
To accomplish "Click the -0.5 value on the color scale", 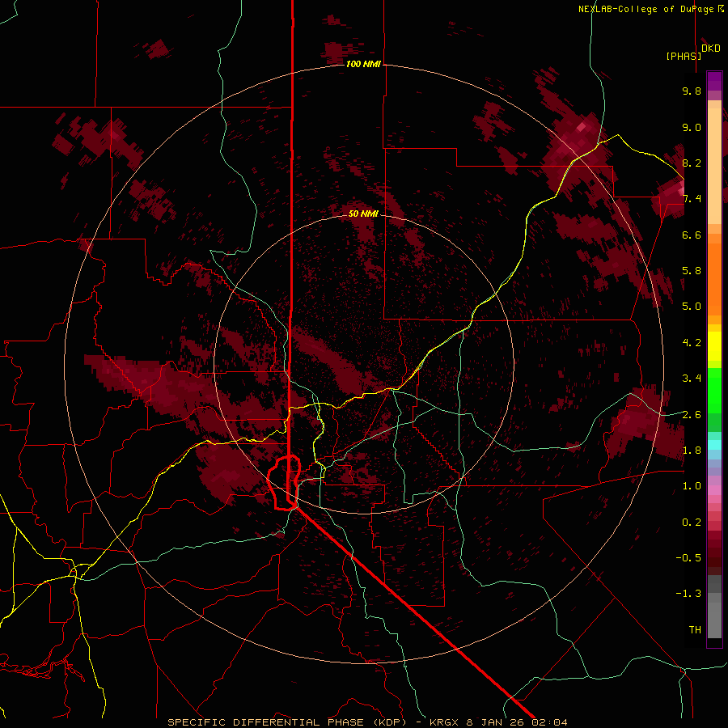I will point(688,557).
